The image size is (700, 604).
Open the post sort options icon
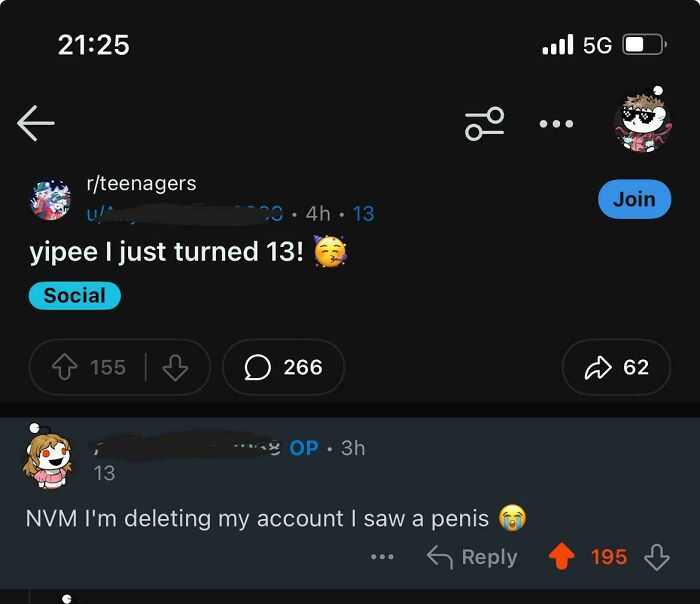click(x=484, y=124)
